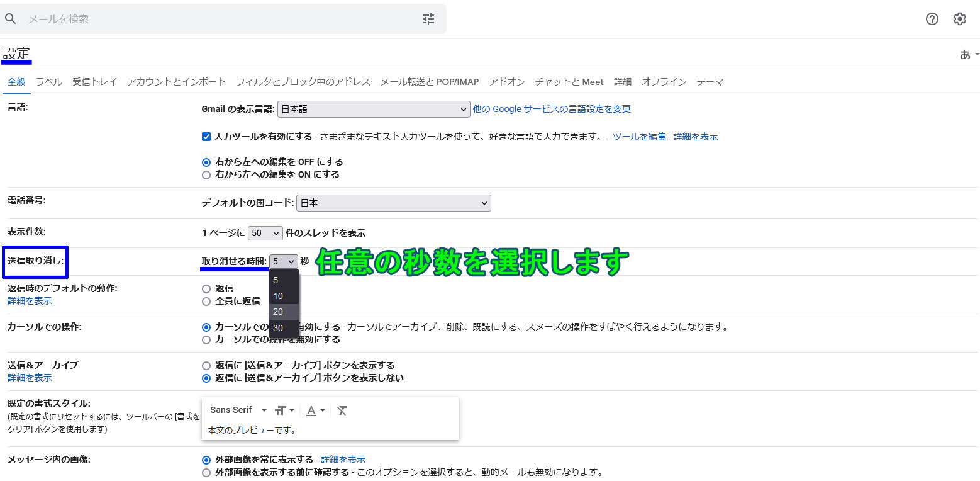The width and height of the screenshot is (980, 481).
Task: Select [送信&アーカイブ] ボタンを表示する radio
Action: point(206,365)
